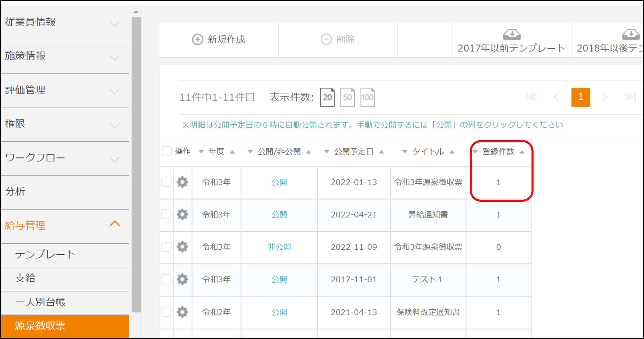
Task: Click 公開 link for 2022-01-13 row
Action: 279,182
